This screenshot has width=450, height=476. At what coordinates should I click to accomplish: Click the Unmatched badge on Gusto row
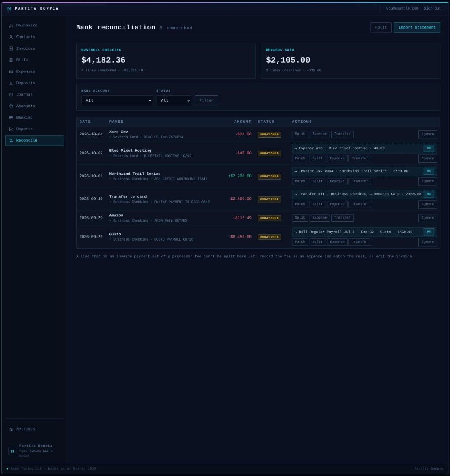[269, 237]
